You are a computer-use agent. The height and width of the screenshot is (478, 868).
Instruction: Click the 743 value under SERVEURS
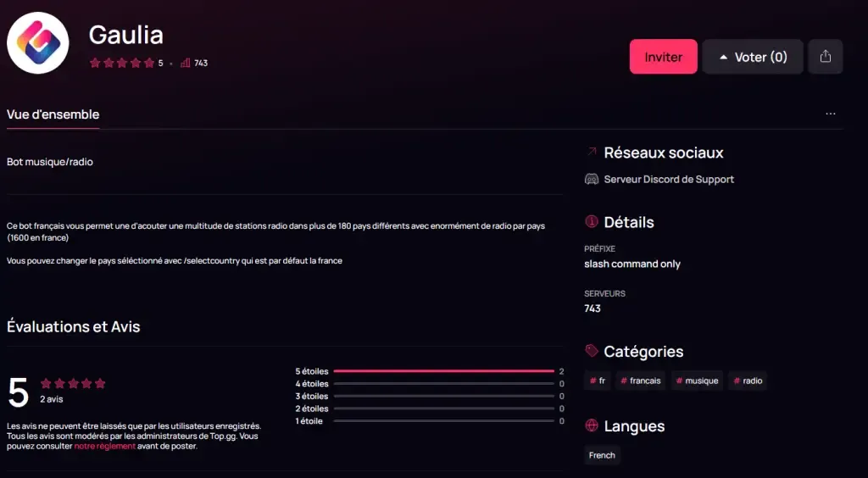click(593, 308)
